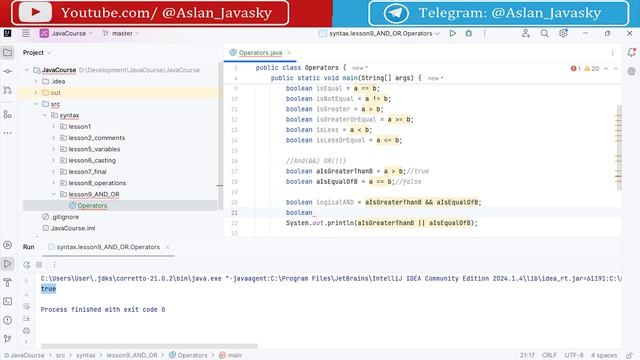Open the Project view dropdown

click(x=37, y=53)
